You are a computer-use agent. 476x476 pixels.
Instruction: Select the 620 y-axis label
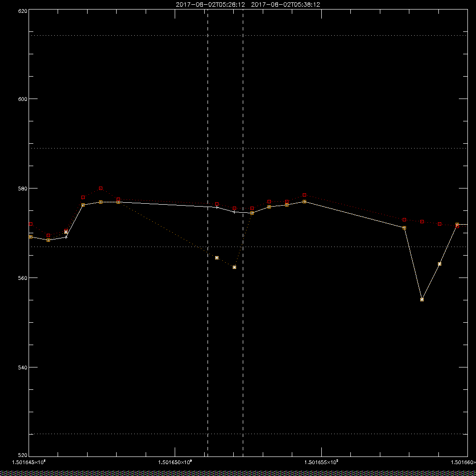[x=23, y=10]
